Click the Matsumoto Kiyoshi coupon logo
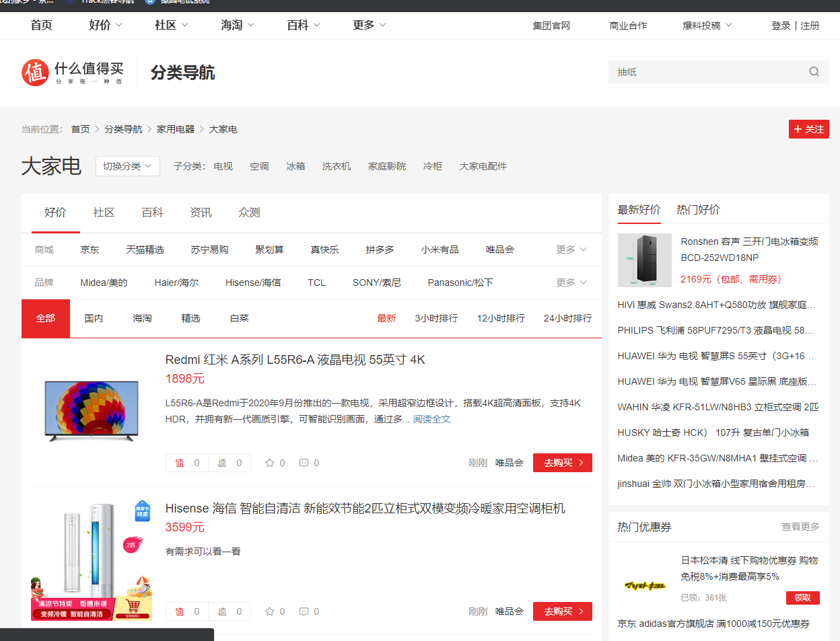 (x=645, y=585)
